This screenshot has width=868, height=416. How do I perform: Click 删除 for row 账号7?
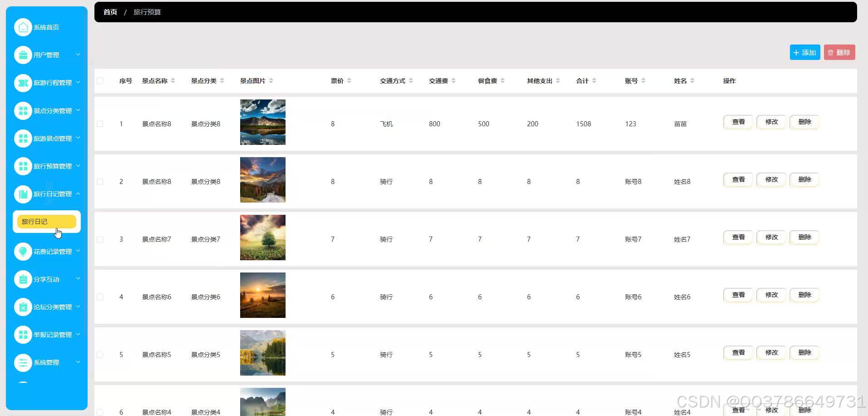coord(805,238)
